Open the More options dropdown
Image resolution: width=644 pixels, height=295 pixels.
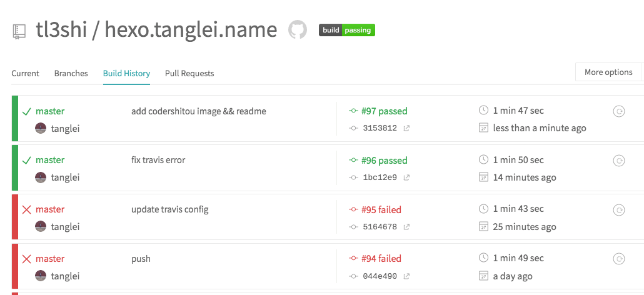608,72
